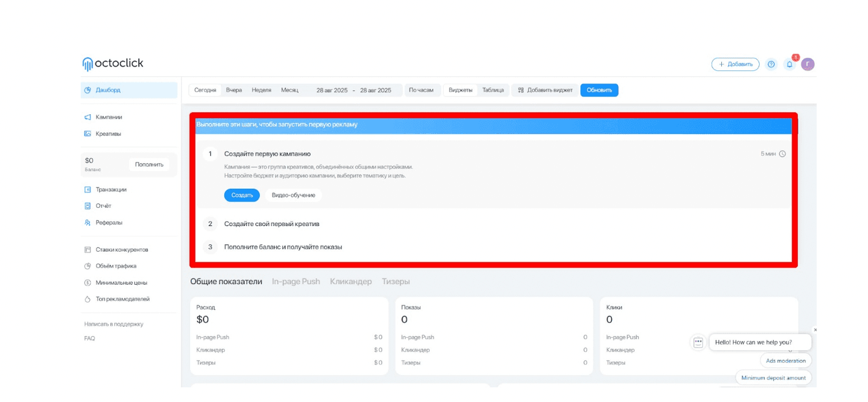Click the + Добавить button
The height and width of the screenshot is (402, 868).
coord(735,64)
